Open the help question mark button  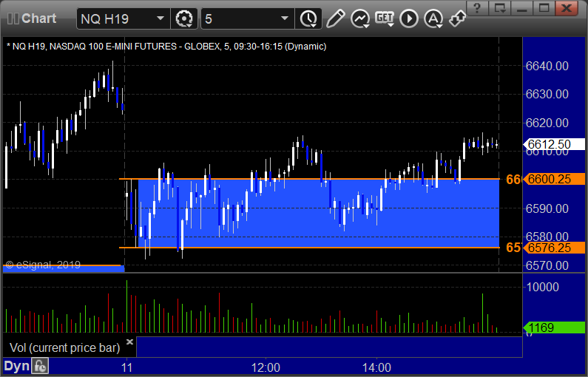[477, 8]
